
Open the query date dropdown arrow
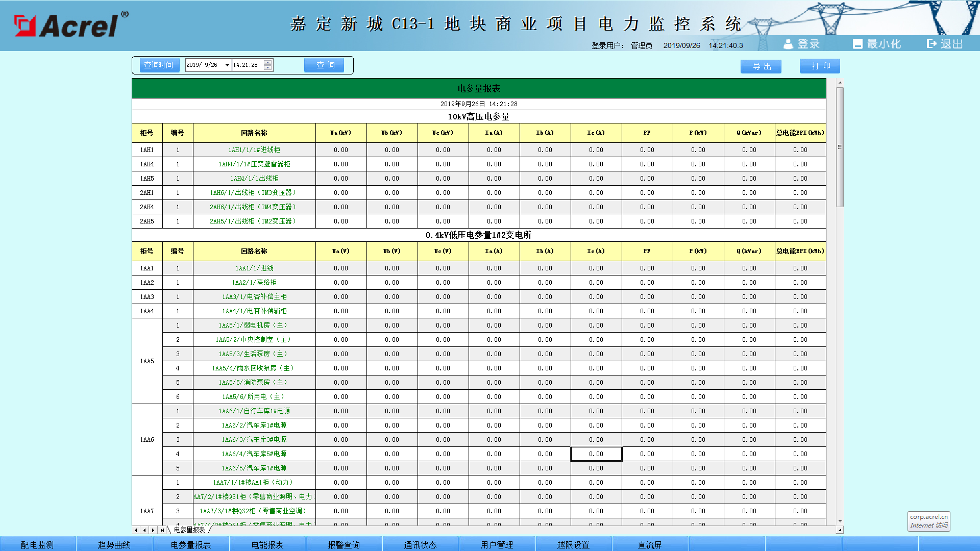tap(227, 65)
